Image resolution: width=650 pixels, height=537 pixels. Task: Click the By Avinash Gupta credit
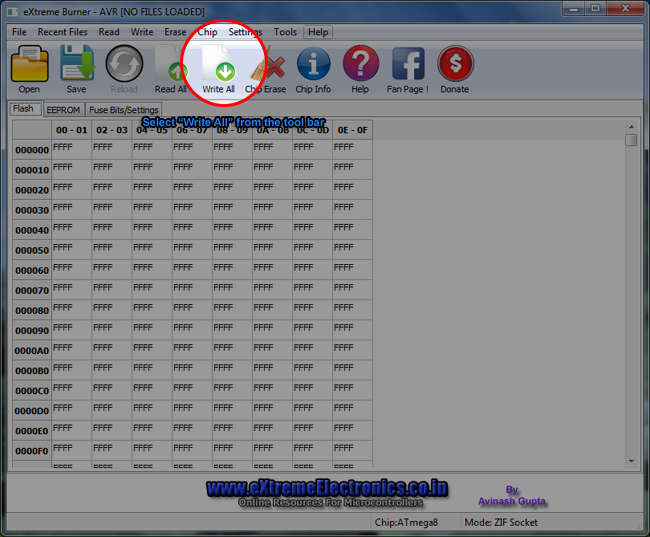(512, 496)
